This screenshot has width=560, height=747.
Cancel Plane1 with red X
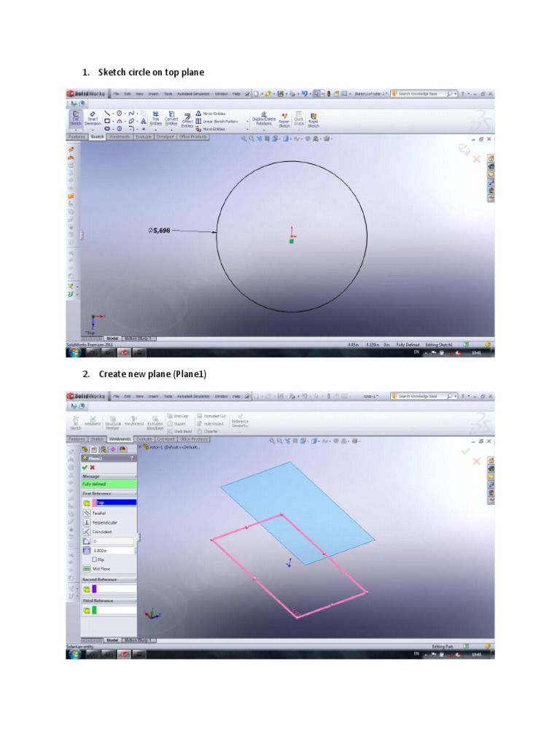(x=93, y=468)
